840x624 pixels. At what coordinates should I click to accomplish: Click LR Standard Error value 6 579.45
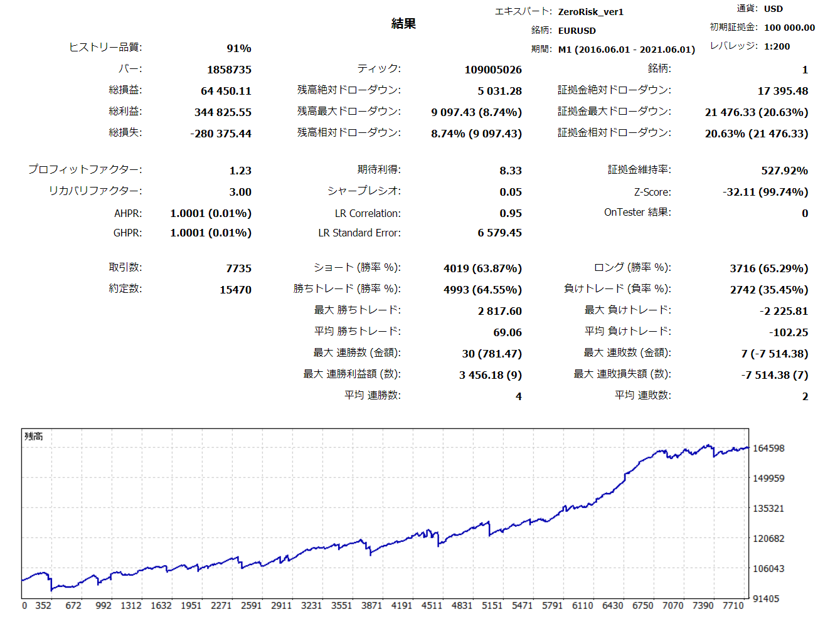pyautogui.click(x=499, y=233)
